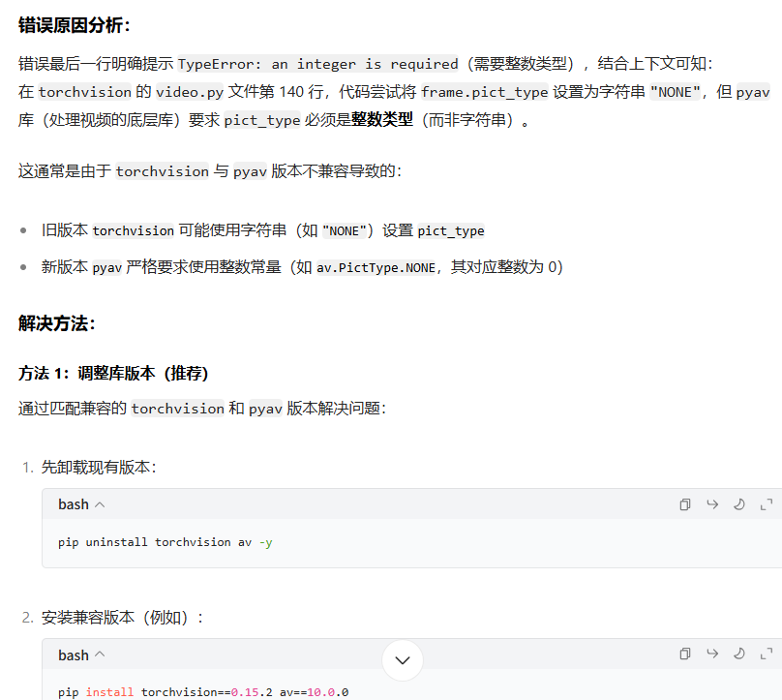
Task: Click the 'pip uninstall torchvision av -y' command
Action: (x=165, y=542)
